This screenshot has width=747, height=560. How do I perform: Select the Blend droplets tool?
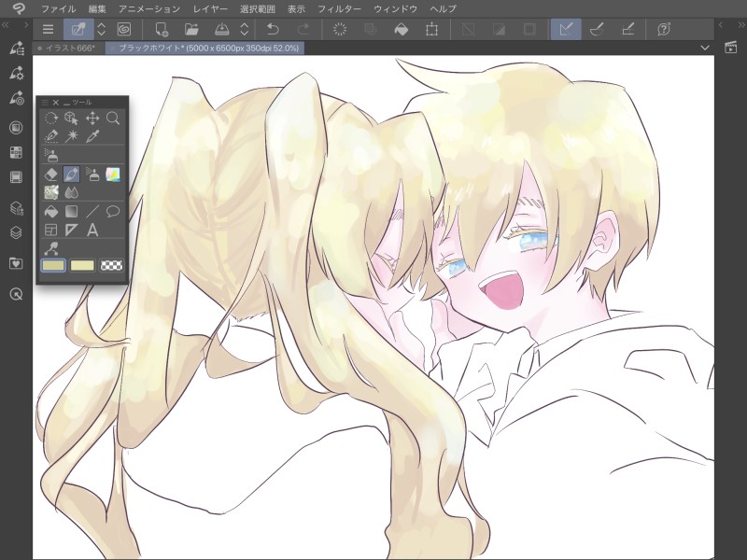click(72, 193)
